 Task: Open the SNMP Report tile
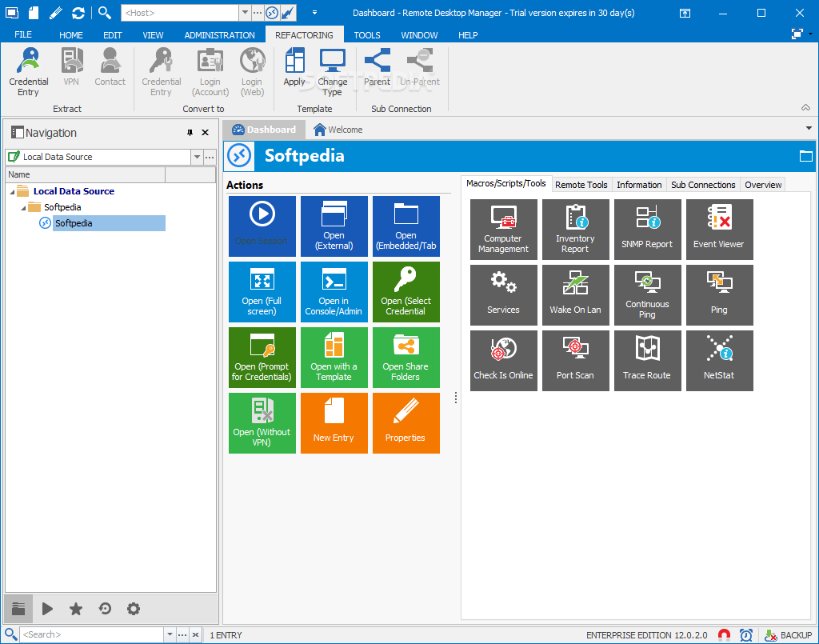coord(648,230)
